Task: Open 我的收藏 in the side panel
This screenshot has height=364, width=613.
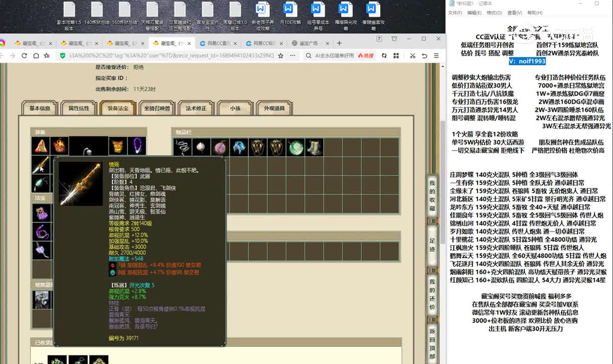Action: pyautogui.click(x=432, y=195)
